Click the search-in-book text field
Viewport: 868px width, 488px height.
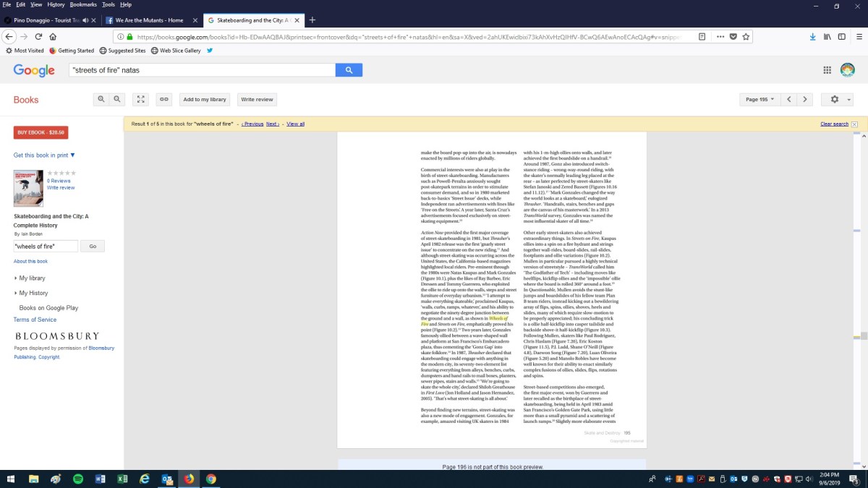point(46,247)
